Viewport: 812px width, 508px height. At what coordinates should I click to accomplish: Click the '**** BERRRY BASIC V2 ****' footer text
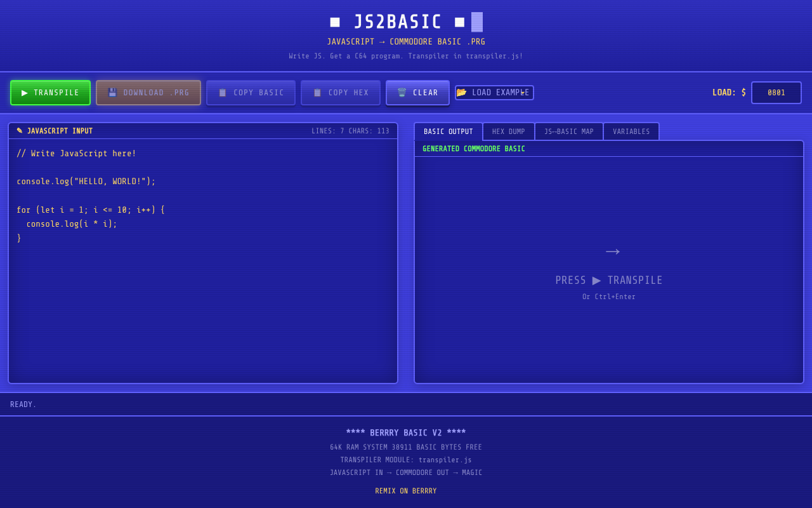click(406, 433)
